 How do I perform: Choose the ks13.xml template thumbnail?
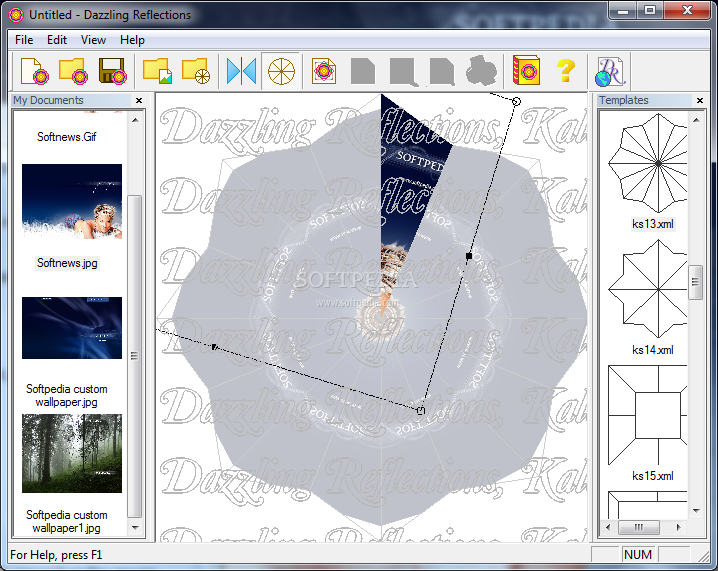coord(648,163)
